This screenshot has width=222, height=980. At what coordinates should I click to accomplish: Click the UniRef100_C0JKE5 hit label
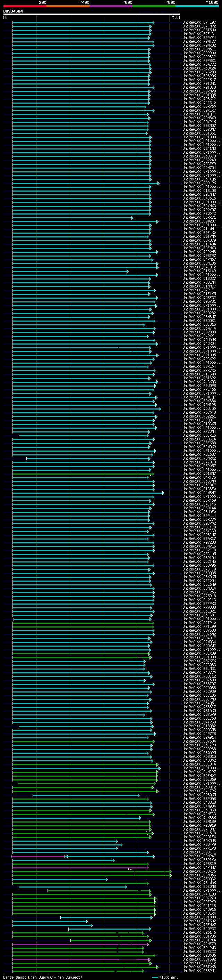tap(199, 436)
